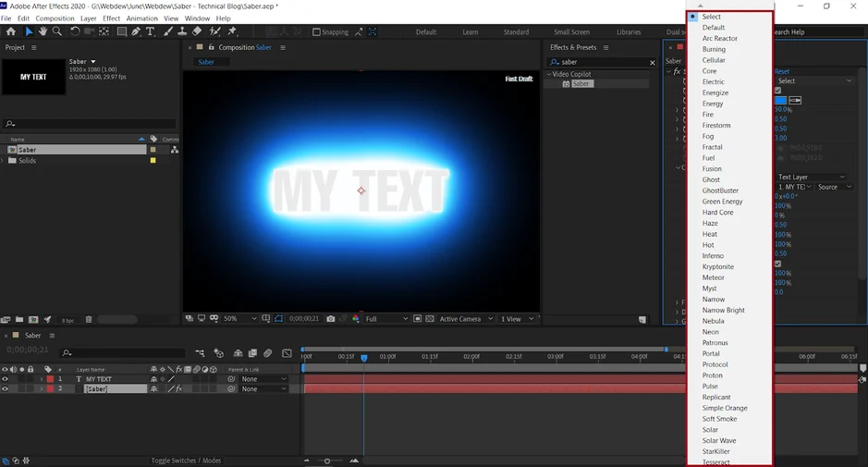Click the new composition icon in Project panel

tap(33, 319)
